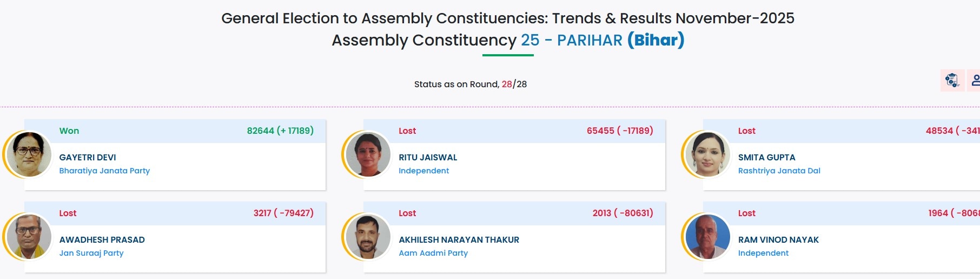Open Akhilesh Narayan Thakur's photo

pyautogui.click(x=368, y=237)
